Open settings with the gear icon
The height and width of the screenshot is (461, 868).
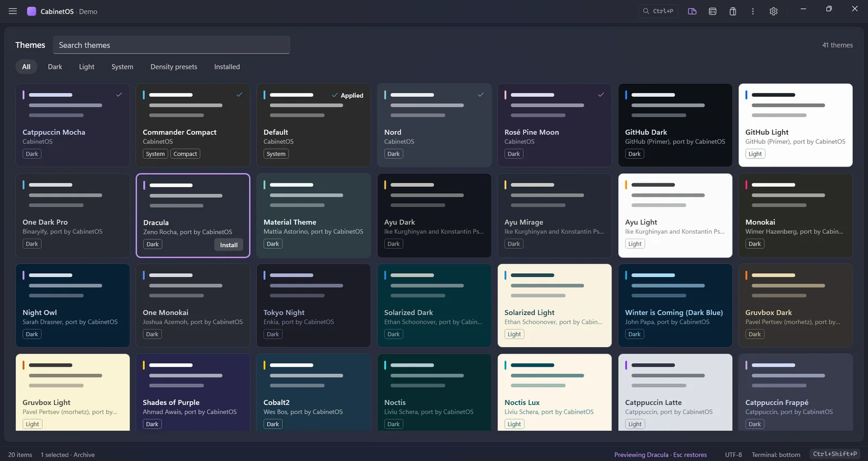click(774, 11)
